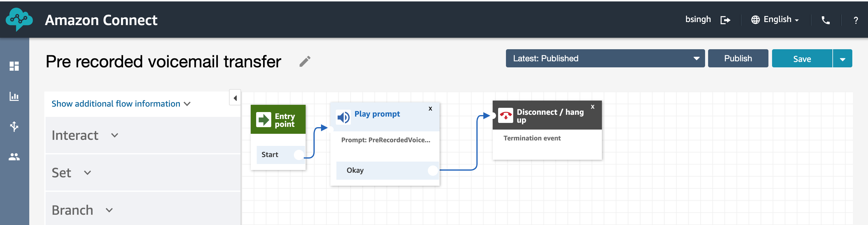The height and width of the screenshot is (225, 868).
Task: Open the users sidebar icon
Action: coord(14,157)
